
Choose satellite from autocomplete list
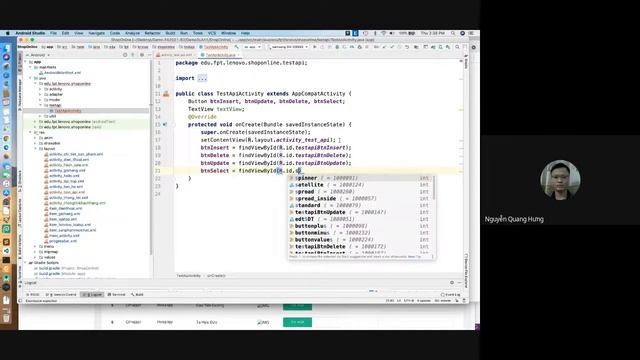pos(360,185)
